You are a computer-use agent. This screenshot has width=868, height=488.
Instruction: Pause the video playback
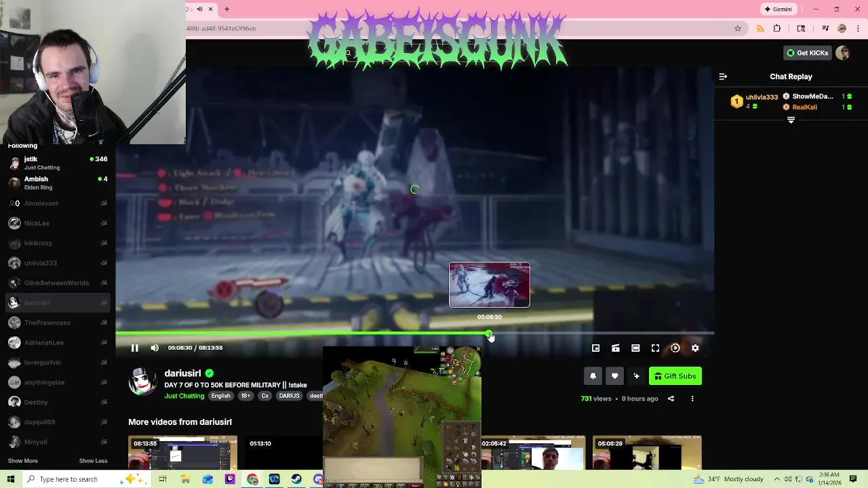point(134,348)
